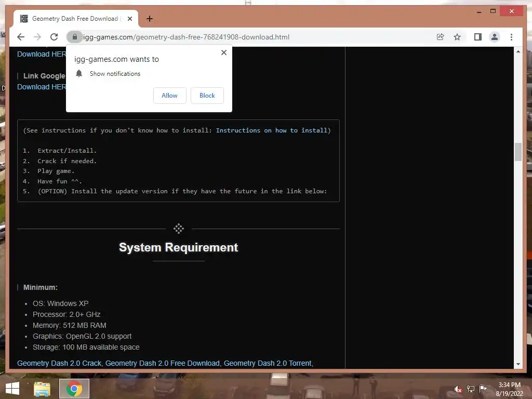The width and height of the screenshot is (532, 399).
Task: Block notifications from igg-games.com
Action: (x=207, y=96)
